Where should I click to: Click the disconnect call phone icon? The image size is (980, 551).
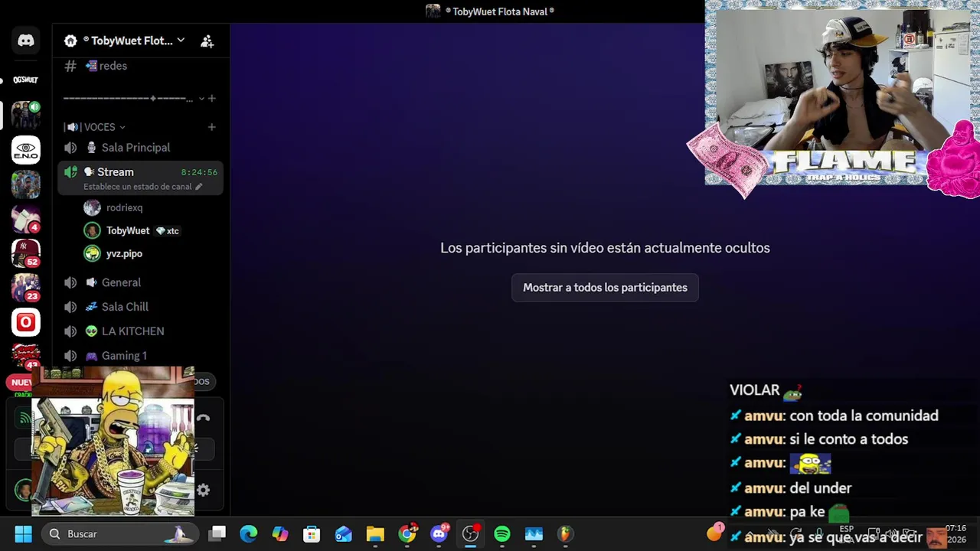point(203,418)
